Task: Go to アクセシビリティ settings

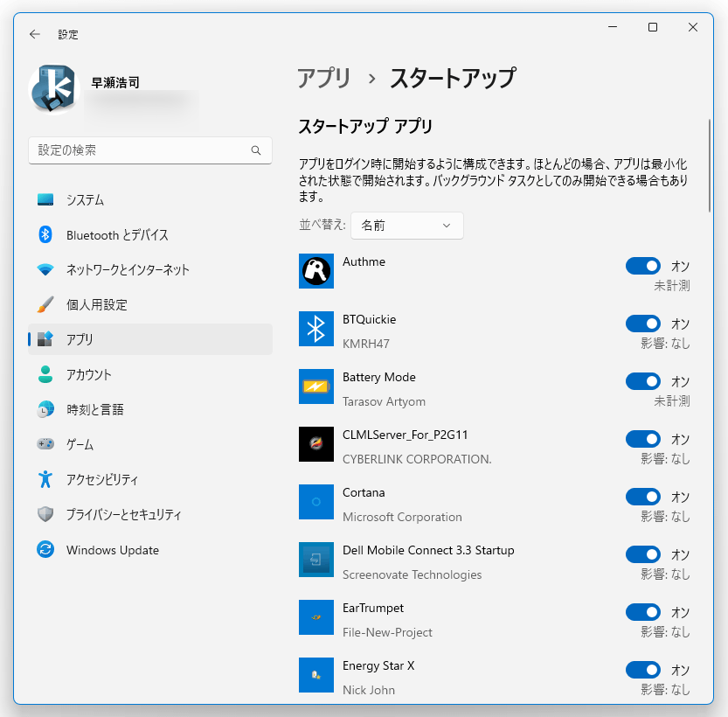Action: click(x=150, y=479)
